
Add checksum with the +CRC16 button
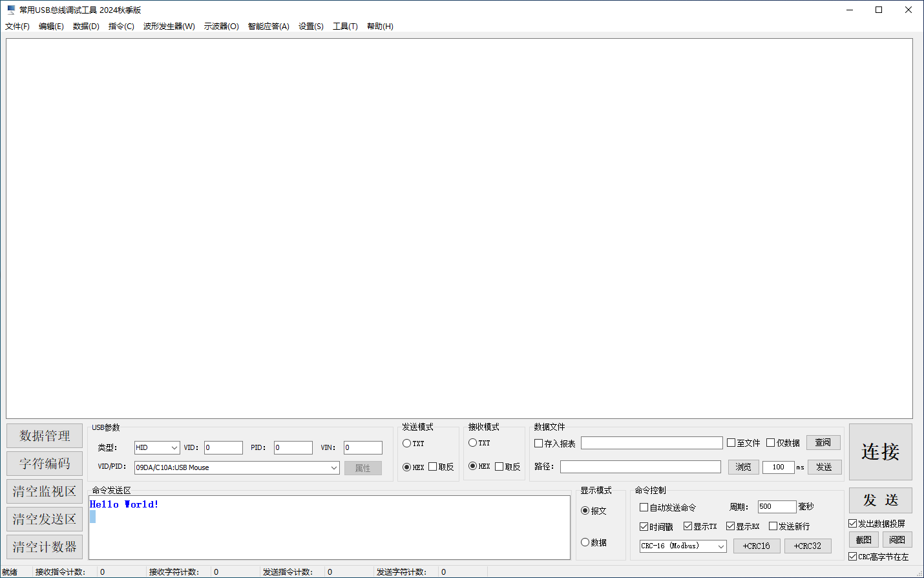756,546
